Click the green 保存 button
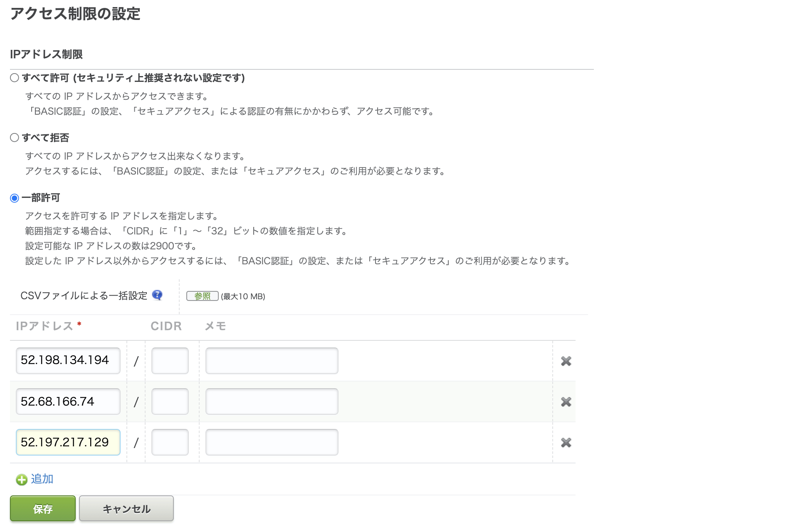Image resolution: width=786 pixels, height=532 pixels. [43, 508]
